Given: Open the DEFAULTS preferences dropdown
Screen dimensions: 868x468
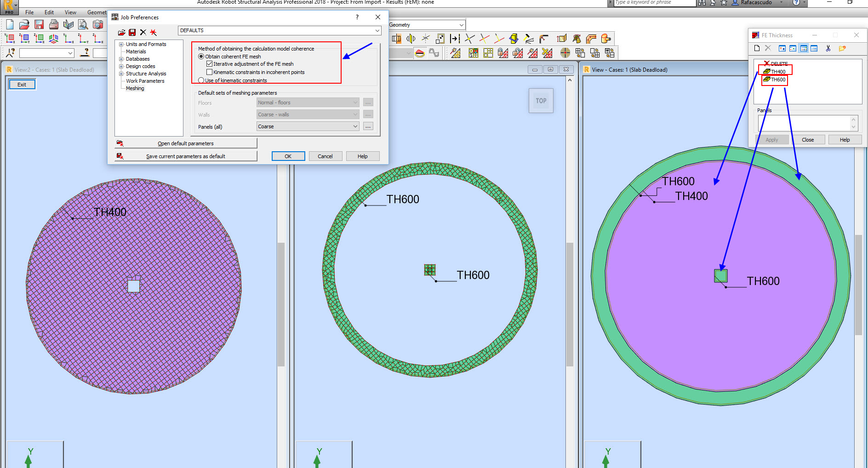Looking at the screenshot, I should [377, 30].
